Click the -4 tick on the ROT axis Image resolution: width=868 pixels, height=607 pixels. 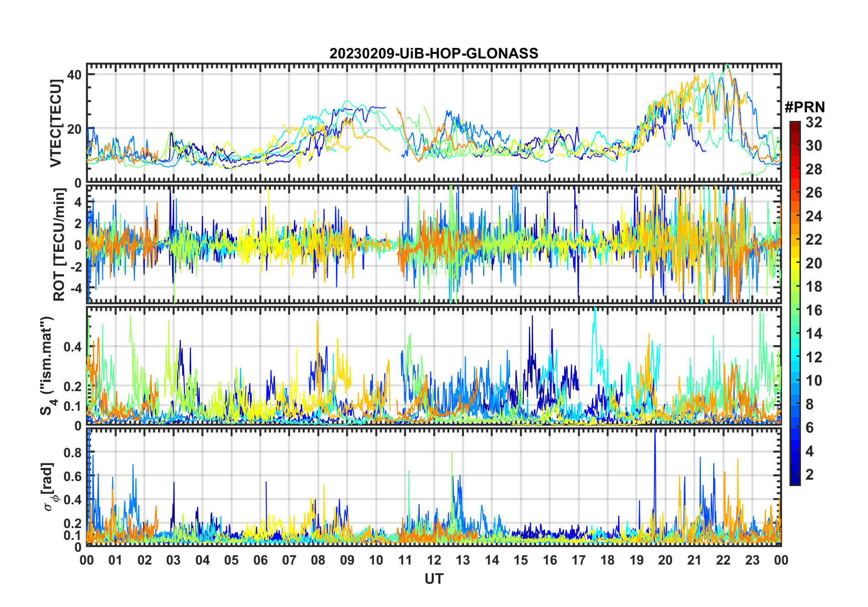pyautogui.click(x=76, y=288)
